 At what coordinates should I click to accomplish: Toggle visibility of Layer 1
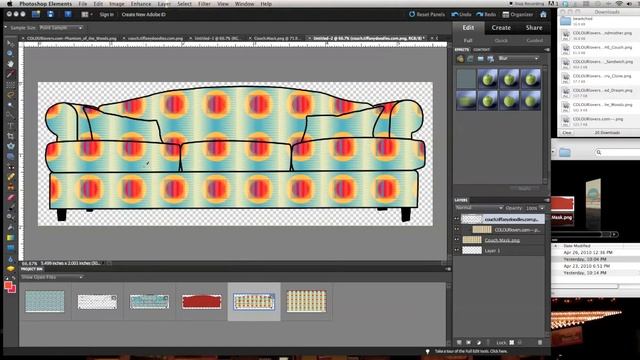point(457,251)
